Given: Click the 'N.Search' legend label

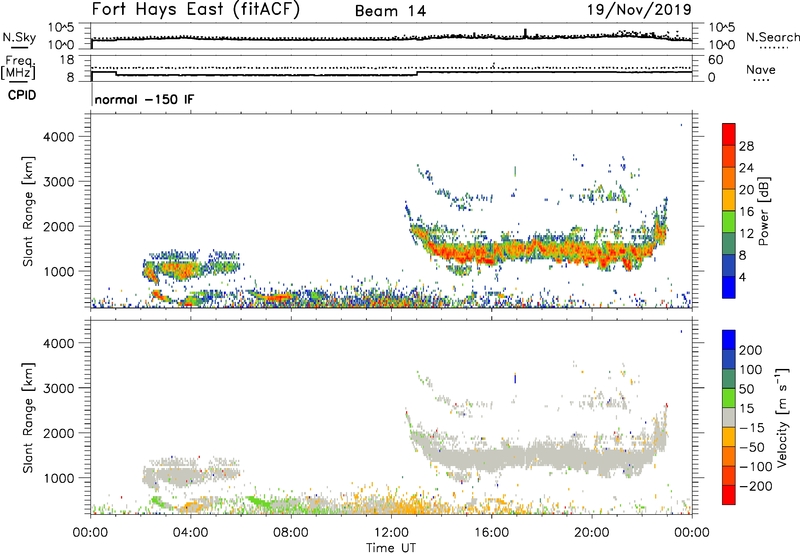Looking at the screenshot, I should click(x=772, y=37).
